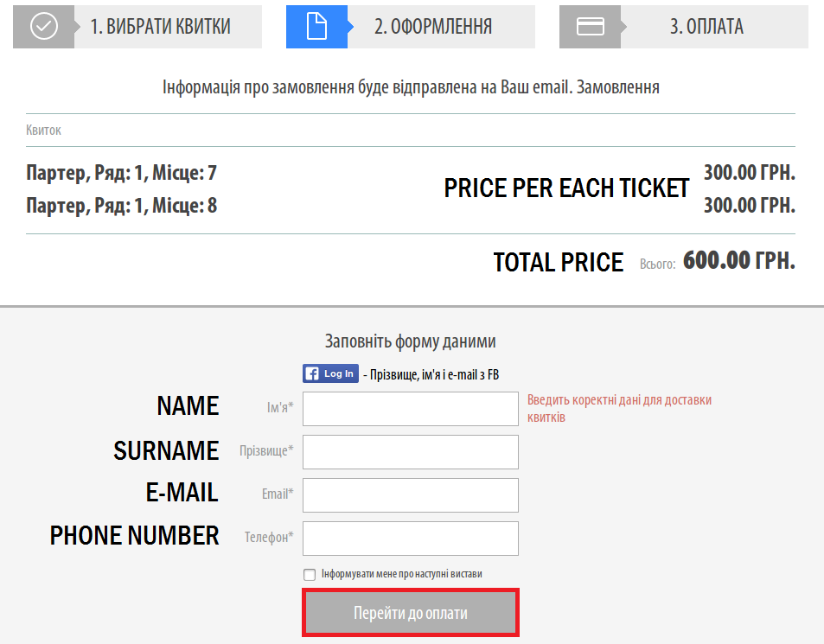Click the Facebook Log In button
The width and height of the screenshot is (824, 644).
pyautogui.click(x=330, y=373)
